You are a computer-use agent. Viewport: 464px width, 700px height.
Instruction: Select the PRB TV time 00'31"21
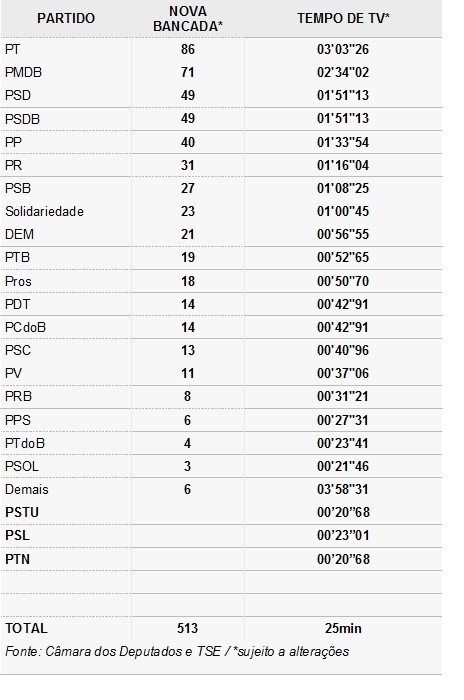[343, 396]
